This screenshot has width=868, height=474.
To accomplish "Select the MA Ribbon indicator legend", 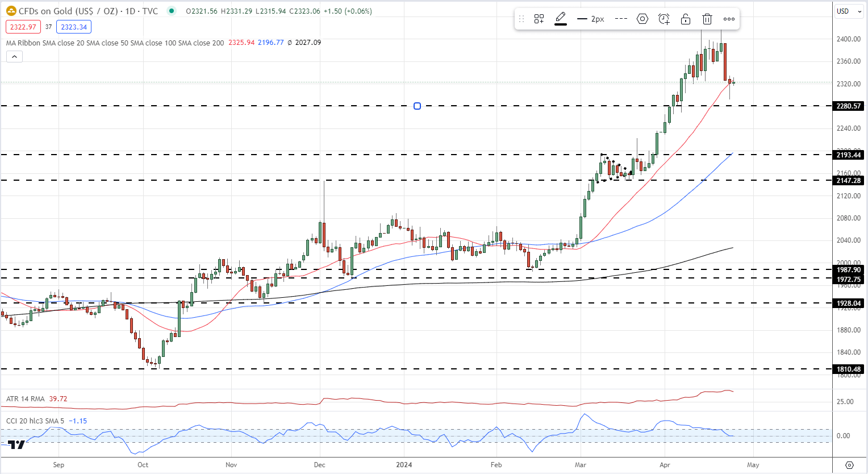I will [x=115, y=43].
